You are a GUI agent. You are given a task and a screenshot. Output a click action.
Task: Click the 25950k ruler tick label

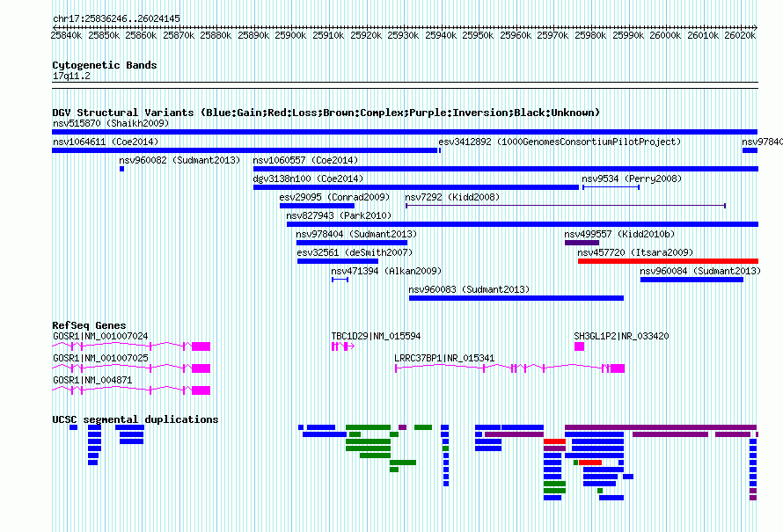478,35
